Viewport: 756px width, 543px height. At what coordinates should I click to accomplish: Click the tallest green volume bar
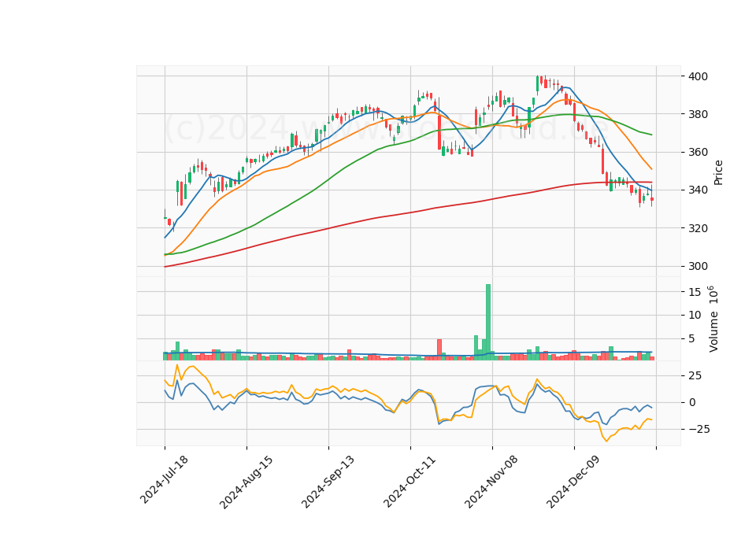488,322
